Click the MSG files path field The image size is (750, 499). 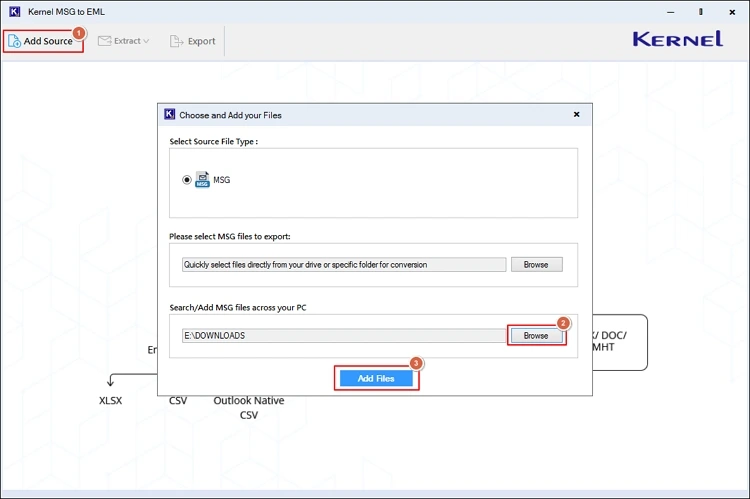(x=344, y=265)
